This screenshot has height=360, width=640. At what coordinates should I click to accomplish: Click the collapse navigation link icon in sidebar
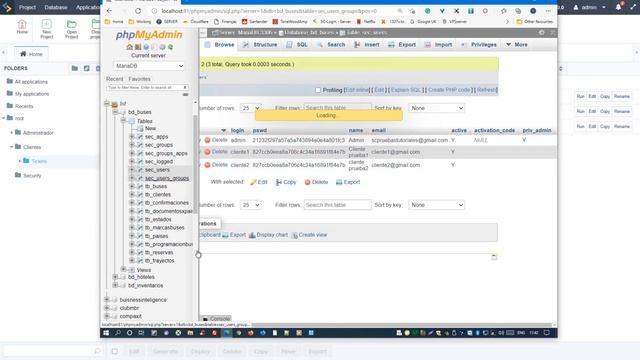click(185, 95)
